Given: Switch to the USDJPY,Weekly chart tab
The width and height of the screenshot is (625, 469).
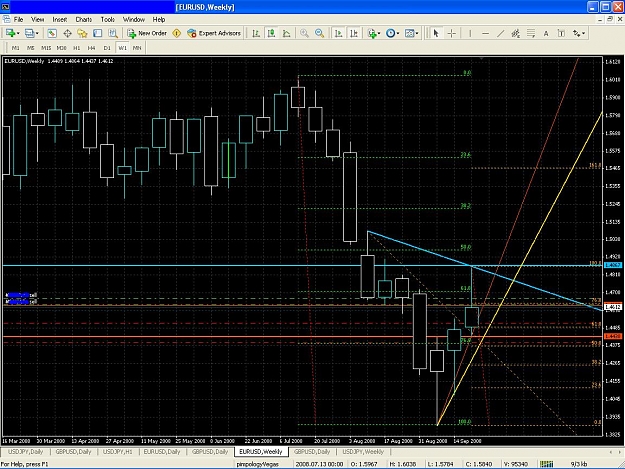Looking at the screenshot, I should [x=363, y=451].
